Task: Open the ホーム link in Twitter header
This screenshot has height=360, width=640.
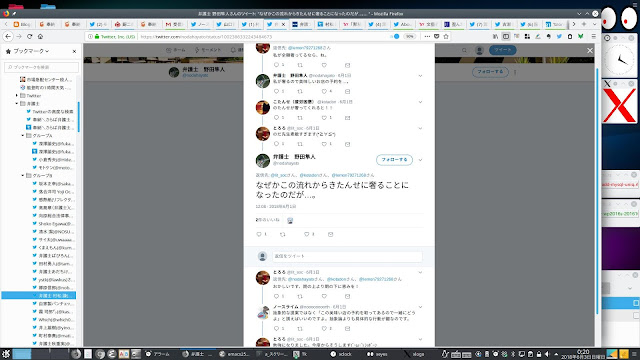Action: click(176, 50)
